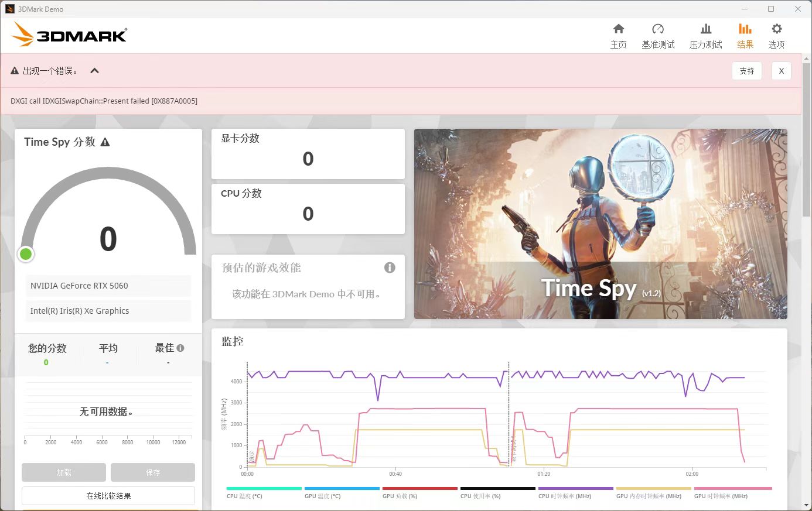The height and width of the screenshot is (511, 812).
Task: Collapse the error details chevron
Action: tap(94, 71)
